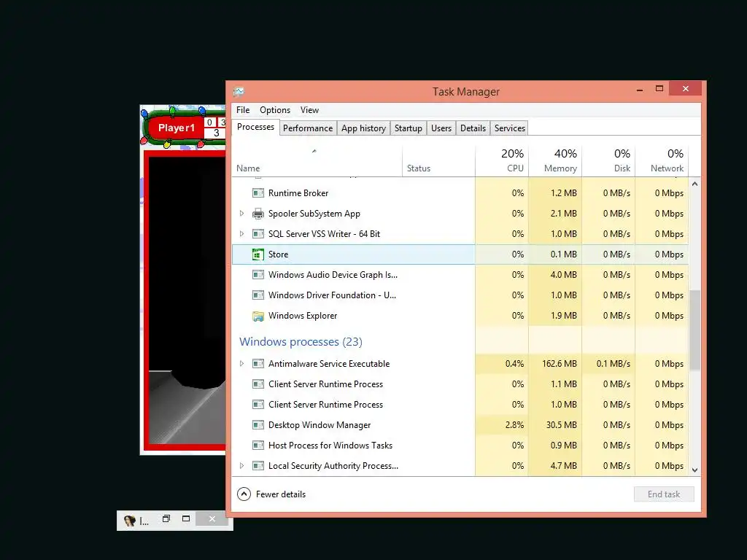
Task: Click the scrollbar down arrow
Action: tap(694, 470)
